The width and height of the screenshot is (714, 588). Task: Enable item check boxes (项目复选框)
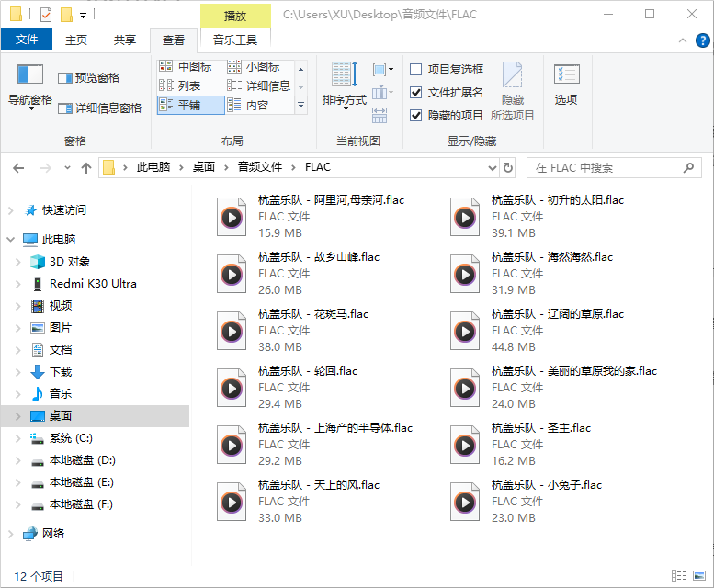coord(447,69)
